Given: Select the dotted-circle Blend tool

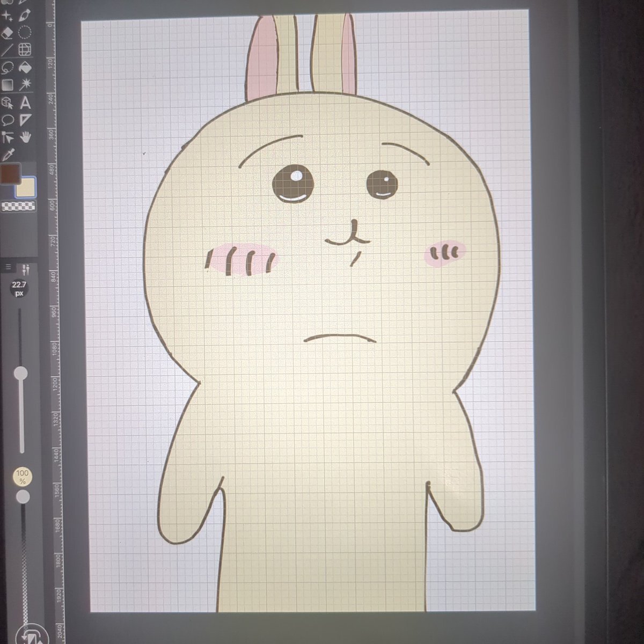Looking at the screenshot, I should tap(25, 33).
